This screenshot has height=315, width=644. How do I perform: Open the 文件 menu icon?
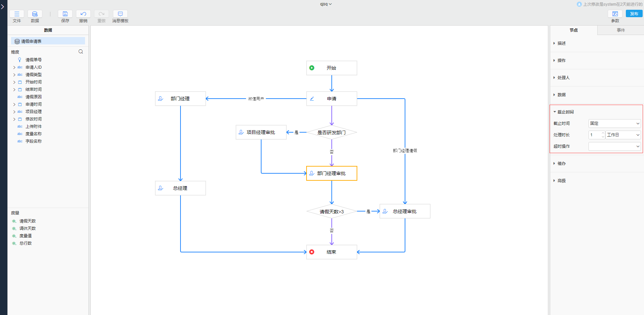(x=16, y=14)
